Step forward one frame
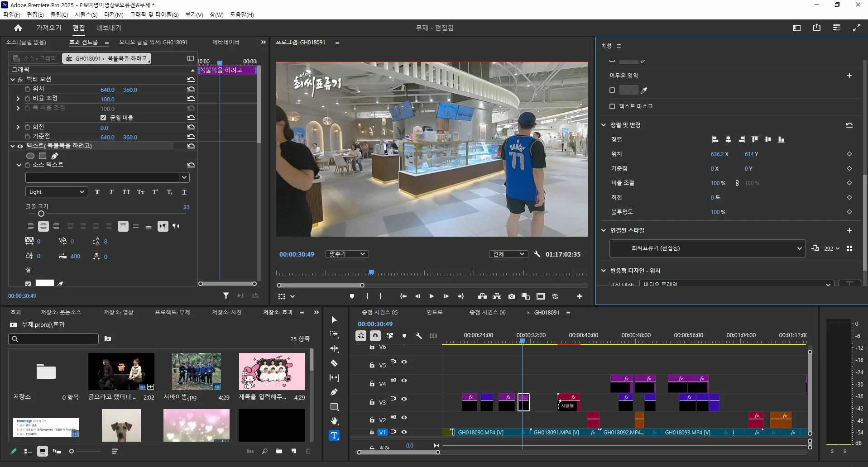Viewport: 868px width, 467px height. pos(446,296)
